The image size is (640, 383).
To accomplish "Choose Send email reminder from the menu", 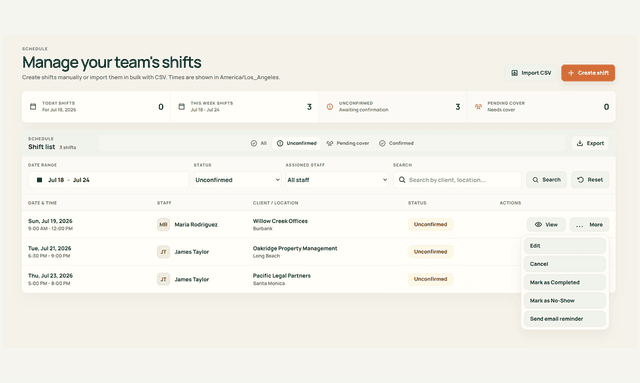I will coord(565,319).
